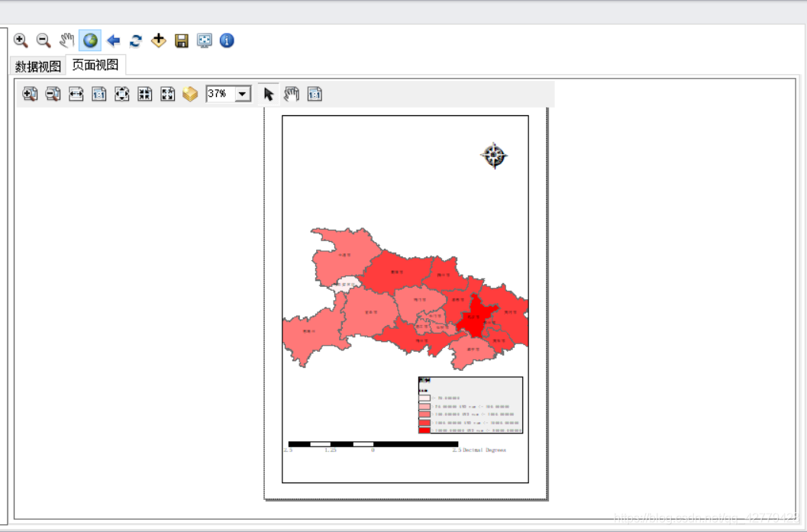Click the "2.5 Decimal Degrees" scale label
This screenshot has height=532, width=807.
pos(479,450)
